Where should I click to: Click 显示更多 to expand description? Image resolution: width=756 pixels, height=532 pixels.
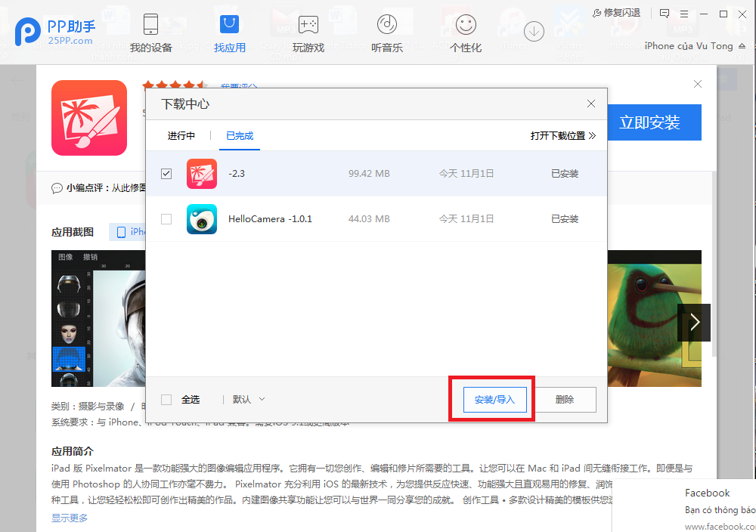coord(70,518)
